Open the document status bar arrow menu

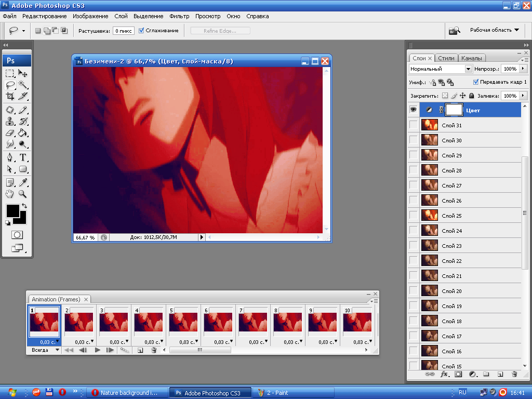tap(202, 237)
